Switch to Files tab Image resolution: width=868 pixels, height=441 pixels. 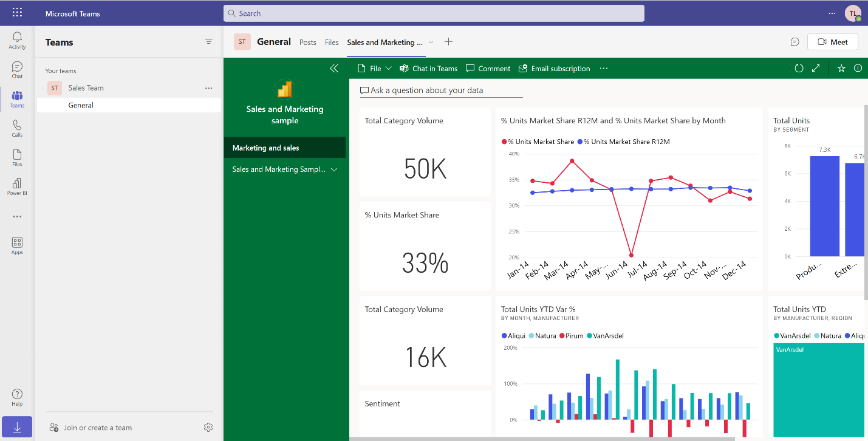(x=332, y=43)
